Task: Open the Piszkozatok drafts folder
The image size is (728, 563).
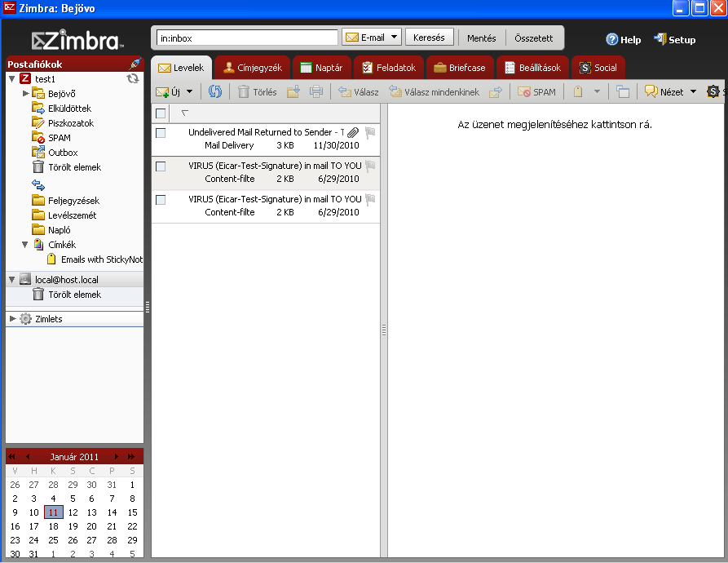Action: (x=63, y=123)
